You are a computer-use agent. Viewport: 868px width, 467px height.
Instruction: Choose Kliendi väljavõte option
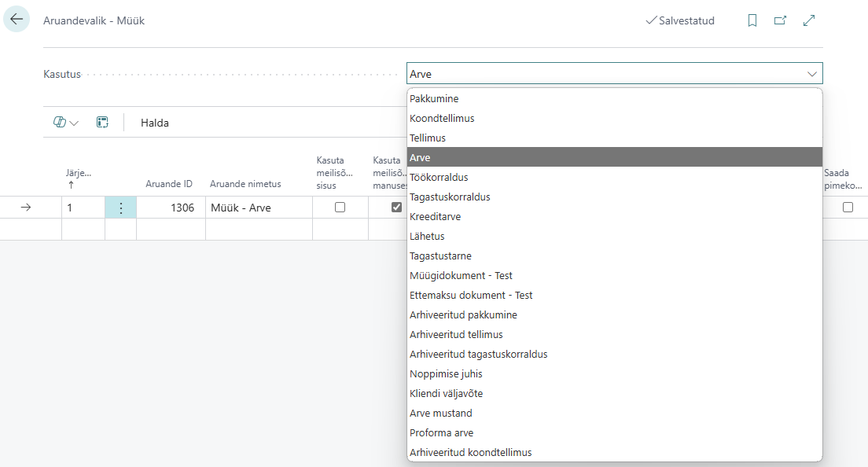615,393
